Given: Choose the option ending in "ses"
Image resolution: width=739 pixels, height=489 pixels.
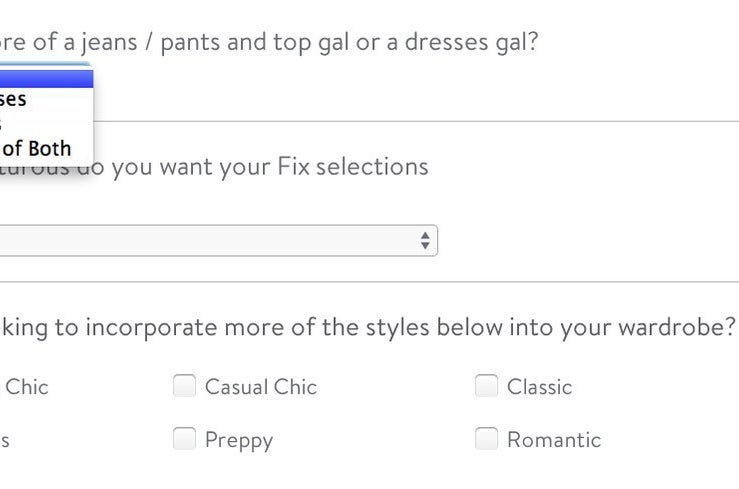Looking at the screenshot, I should click(14, 99).
